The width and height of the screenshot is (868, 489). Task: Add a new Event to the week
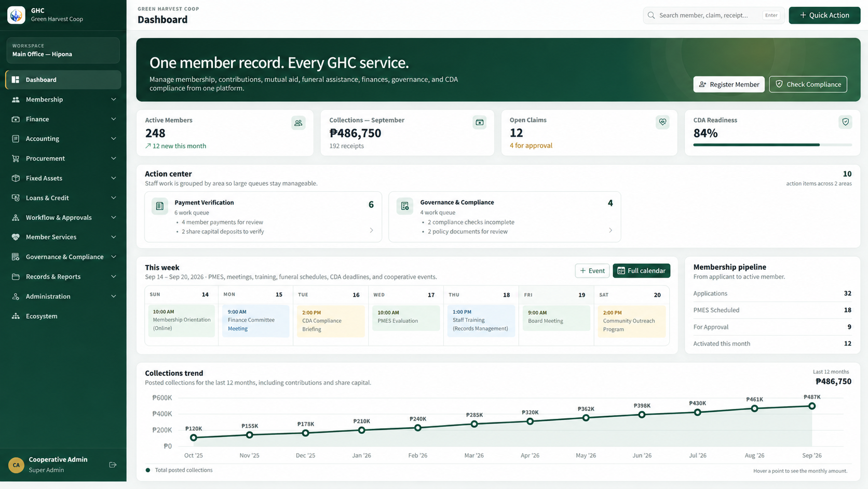click(592, 271)
